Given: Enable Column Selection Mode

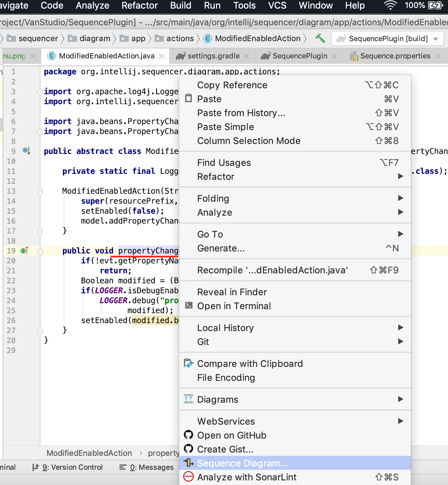Looking at the screenshot, I should 249,141.
